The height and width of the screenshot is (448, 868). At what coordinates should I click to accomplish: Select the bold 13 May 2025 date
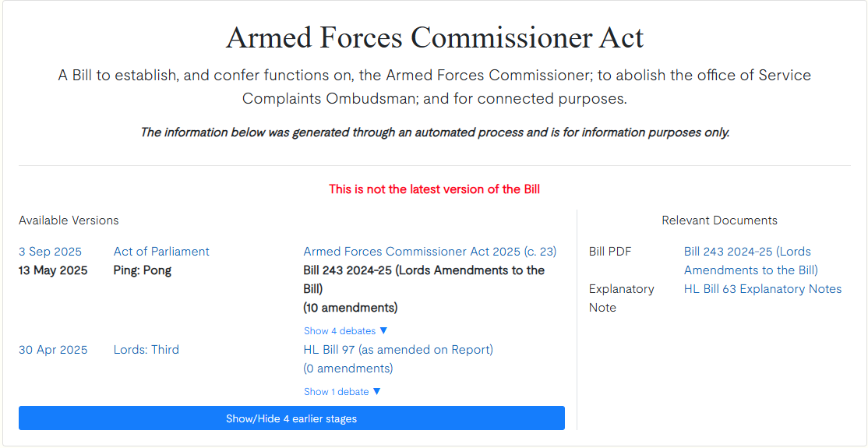point(53,270)
